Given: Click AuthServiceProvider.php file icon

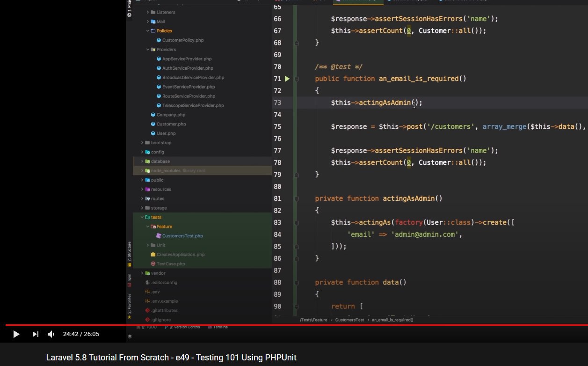Looking at the screenshot, I should coord(159,68).
